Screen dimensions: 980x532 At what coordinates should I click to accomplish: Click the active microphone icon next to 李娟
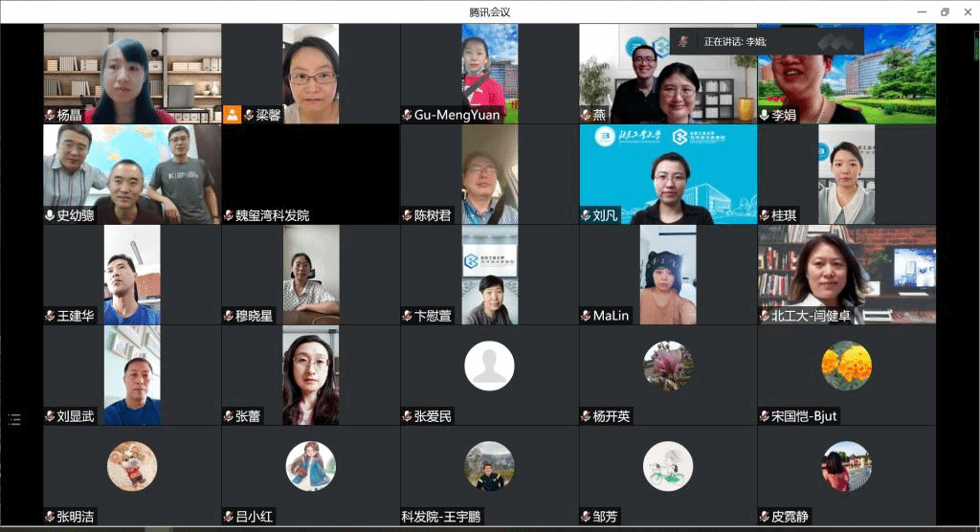[764, 115]
